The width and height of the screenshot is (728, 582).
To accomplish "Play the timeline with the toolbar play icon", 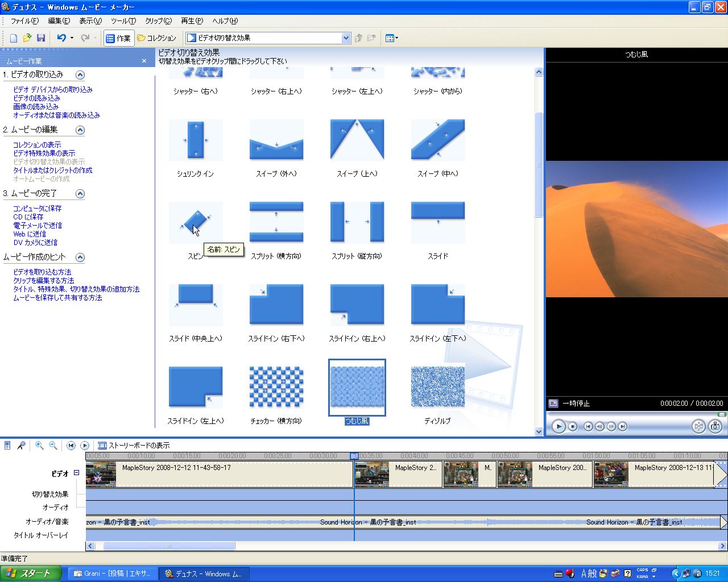I will 85,446.
